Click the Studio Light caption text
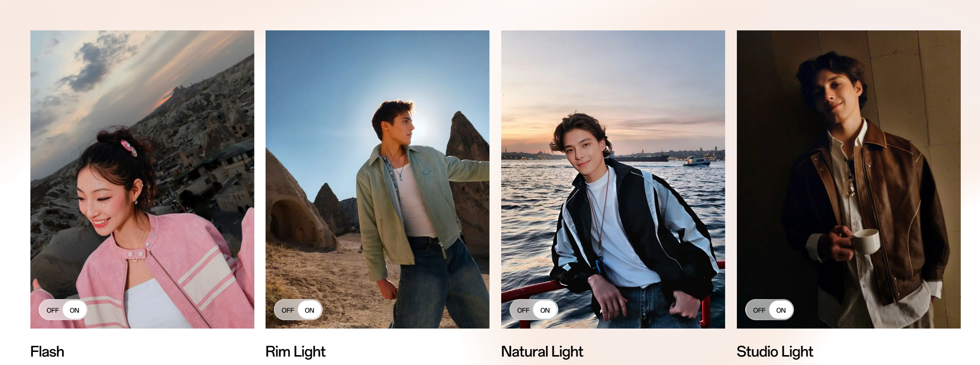 [x=775, y=351]
